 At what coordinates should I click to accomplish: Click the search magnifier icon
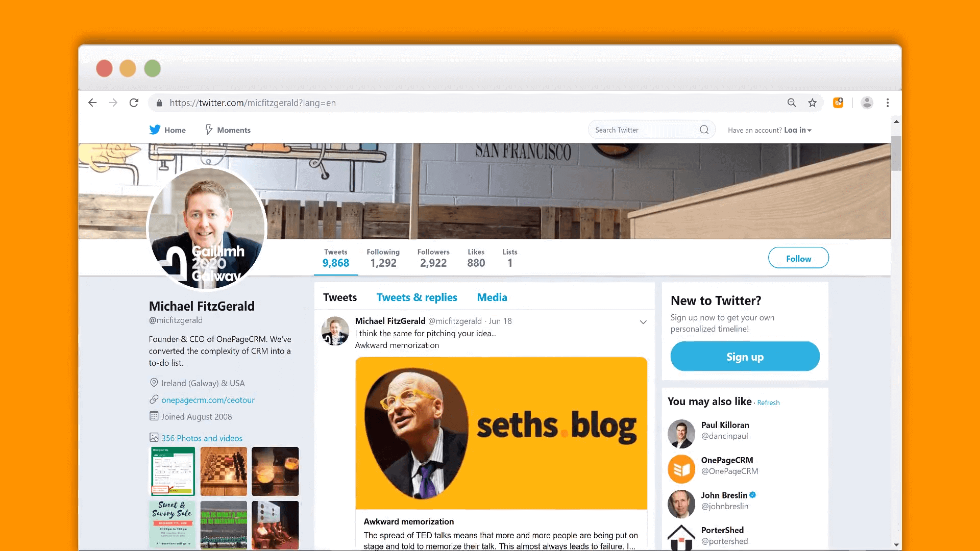(705, 130)
